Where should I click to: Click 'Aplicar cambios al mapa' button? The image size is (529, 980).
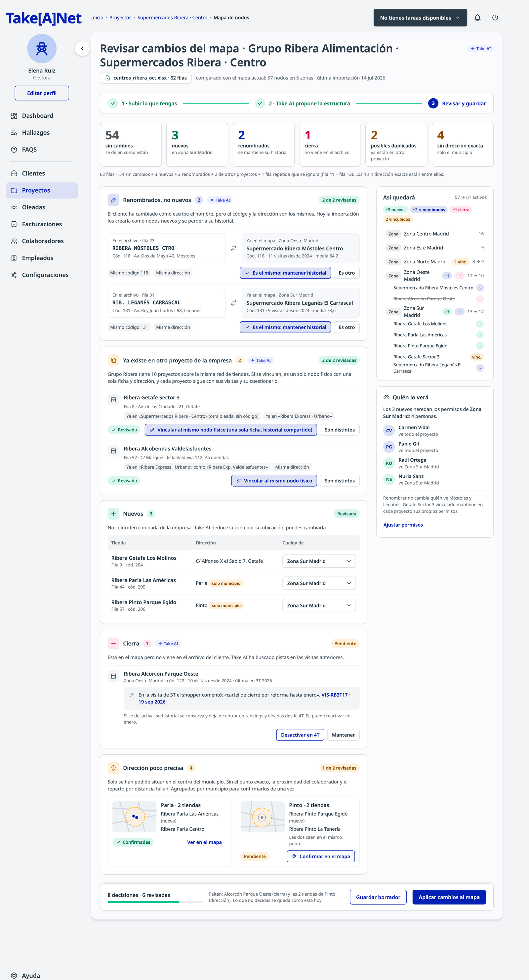pyautogui.click(x=449, y=897)
